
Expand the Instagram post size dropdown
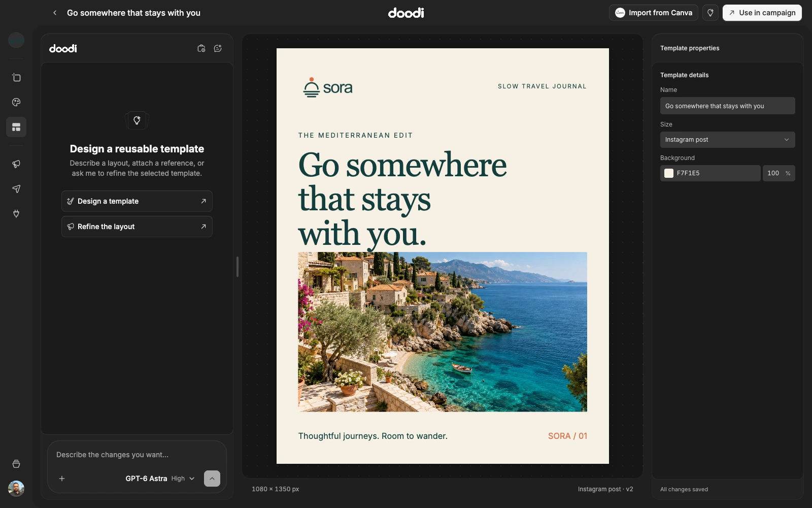click(728, 140)
